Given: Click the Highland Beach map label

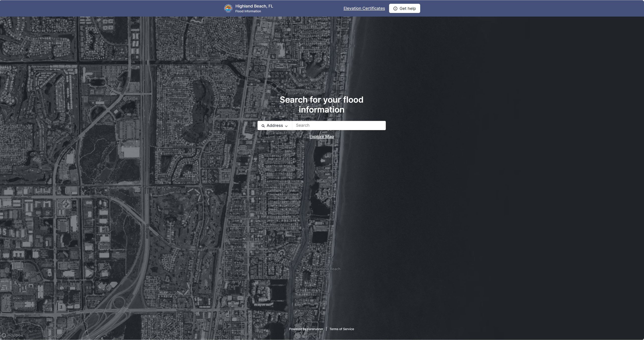Looking at the screenshot, I should 326,269.
